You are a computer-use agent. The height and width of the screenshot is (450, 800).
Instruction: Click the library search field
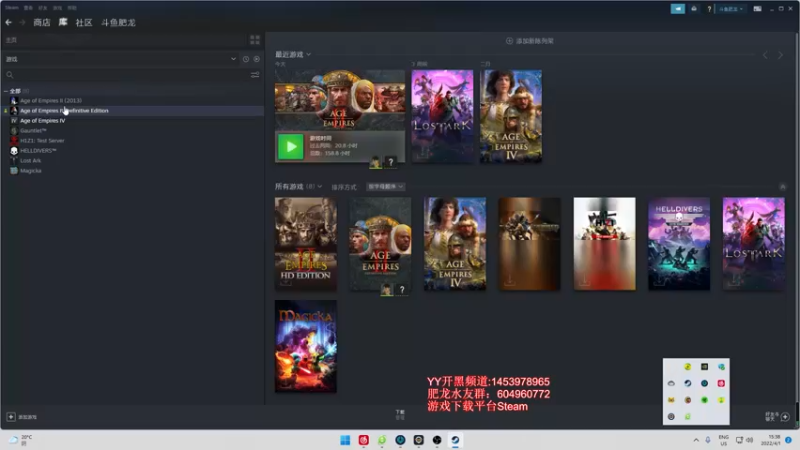(x=128, y=75)
